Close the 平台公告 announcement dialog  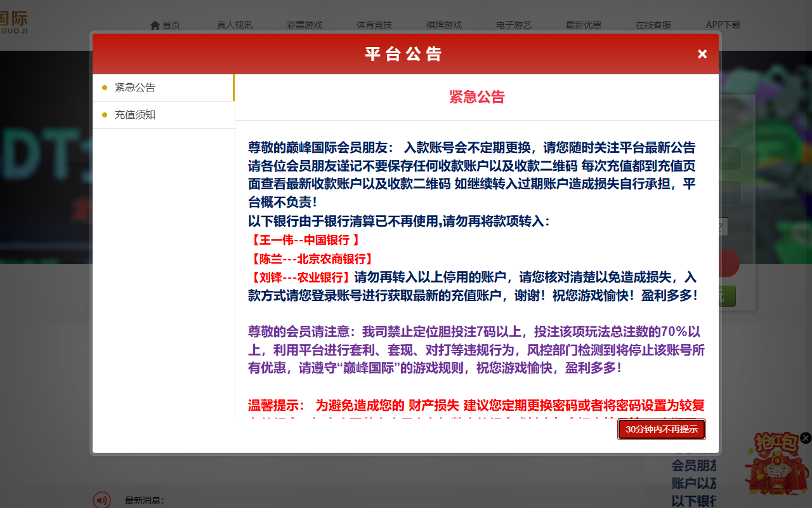[702, 54]
